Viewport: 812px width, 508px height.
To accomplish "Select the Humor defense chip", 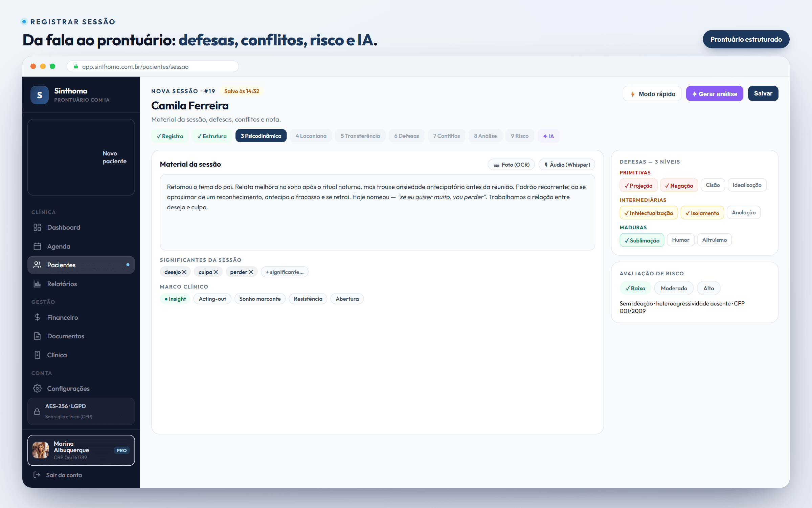I will click(681, 240).
